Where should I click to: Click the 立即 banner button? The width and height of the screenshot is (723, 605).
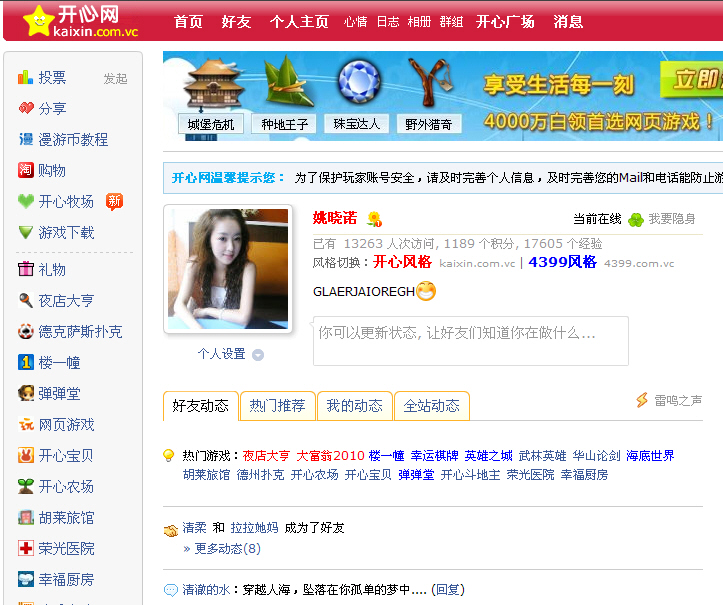692,79
